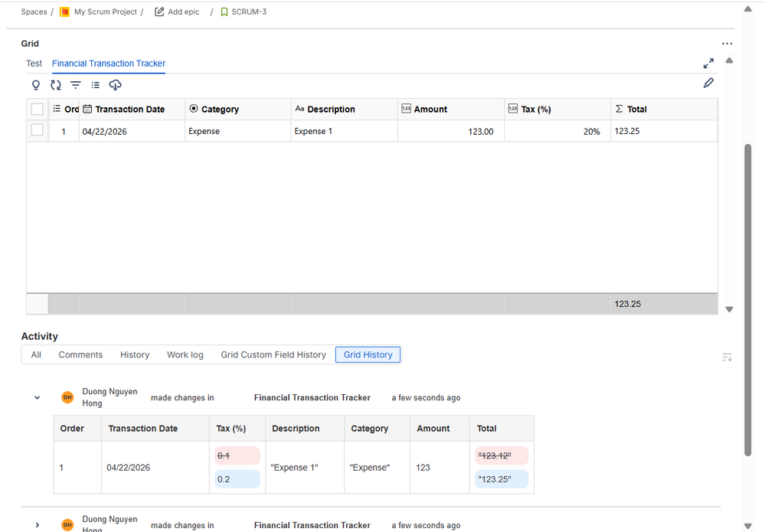Click the Amount column header in grid
Viewport: 765px width, 532px height.
pos(451,109)
